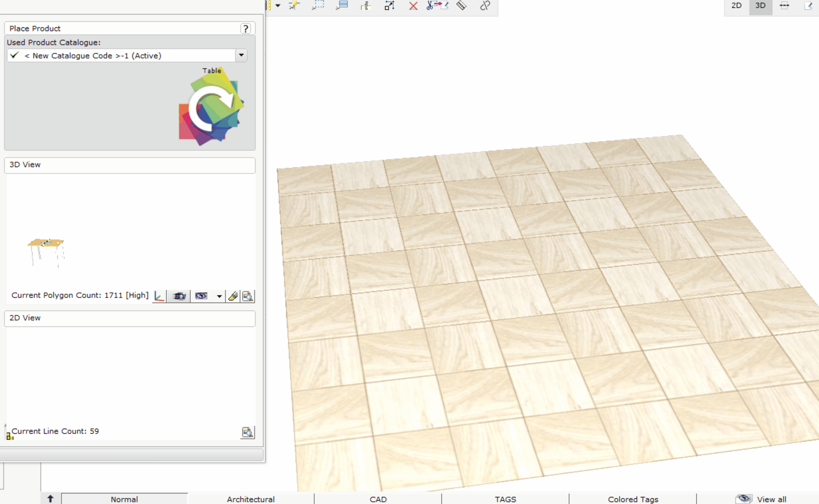Click the red X delete icon
Viewport: 819px width, 504px height.
click(x=413, y=6)
